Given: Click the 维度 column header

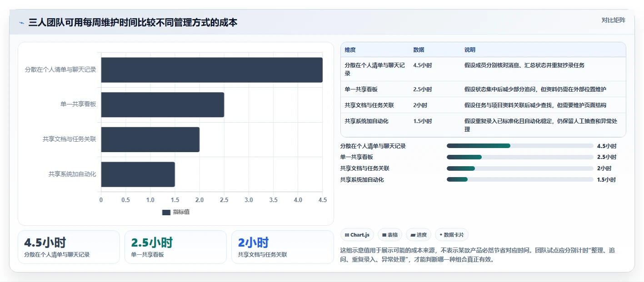Looking at the screenshot, I should [350, 49].
